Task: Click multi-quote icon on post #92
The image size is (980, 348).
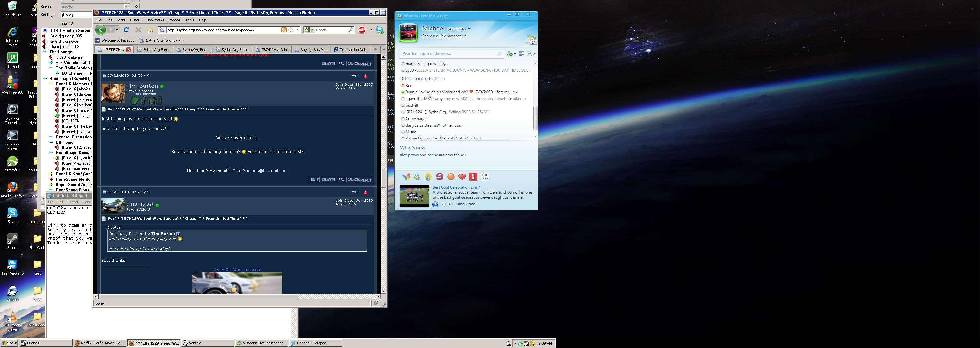Action: 341,180
